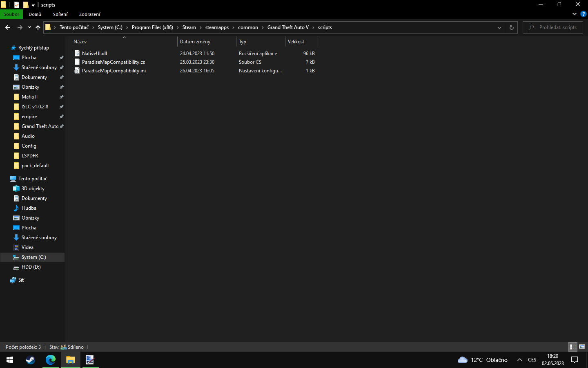Launch Steam from the taskbar
Screen dimensions: 588x368
[x=30, y=360]
